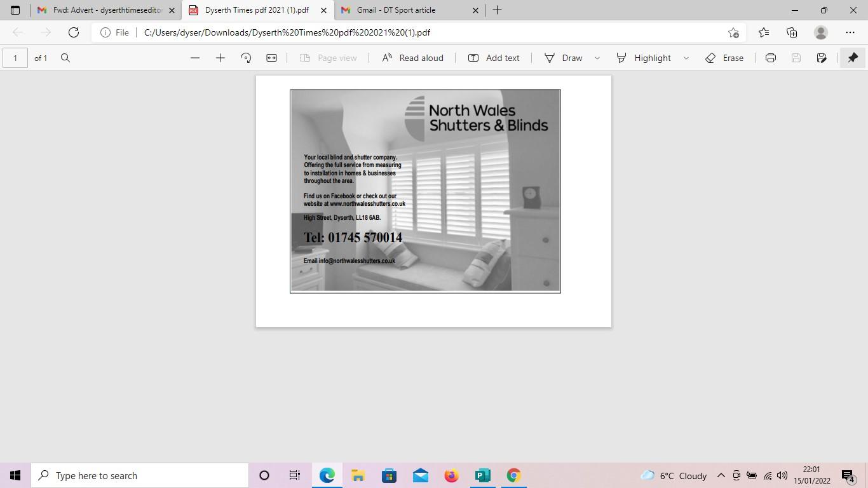Add this page to favorites
The image size is (868, 488).
(733, 32)
